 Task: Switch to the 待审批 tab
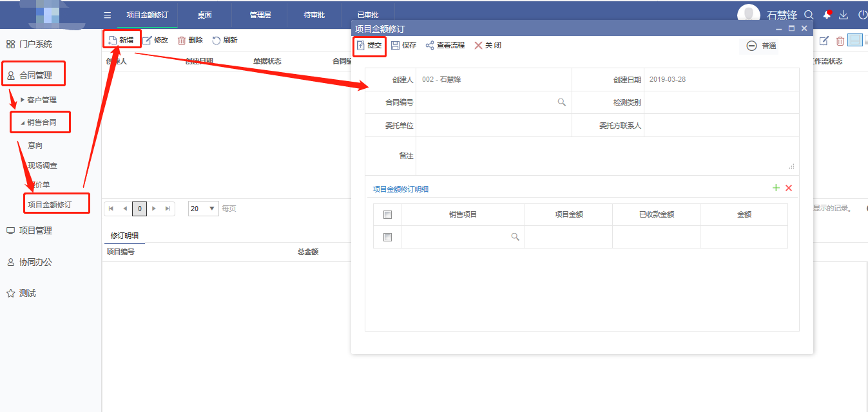pyautogui.click(x=314, y=14)
